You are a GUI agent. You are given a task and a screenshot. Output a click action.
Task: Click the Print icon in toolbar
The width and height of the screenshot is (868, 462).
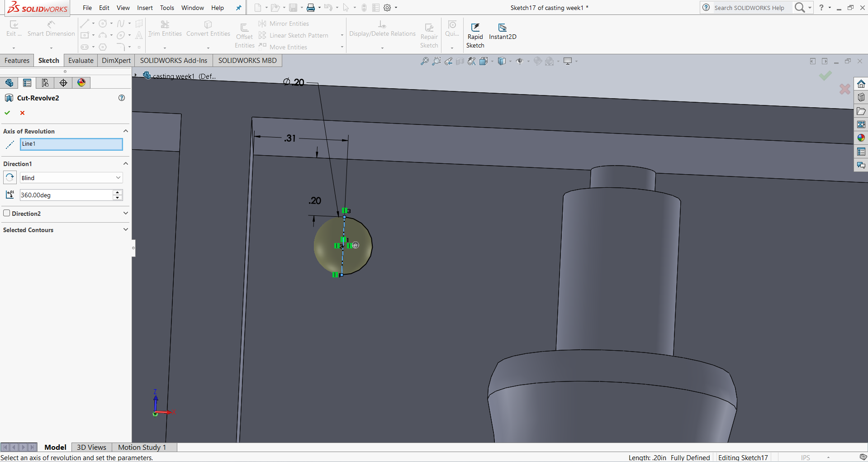pos(311,8)
